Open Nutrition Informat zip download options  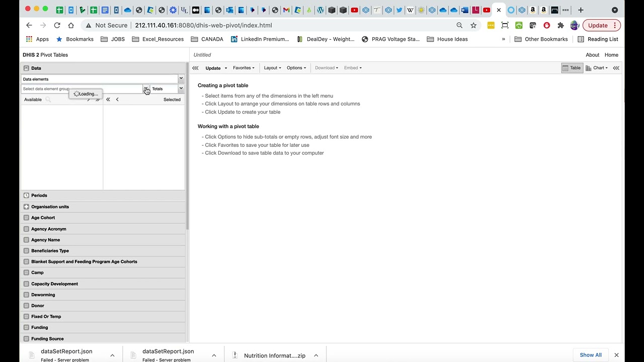[316, 355]
